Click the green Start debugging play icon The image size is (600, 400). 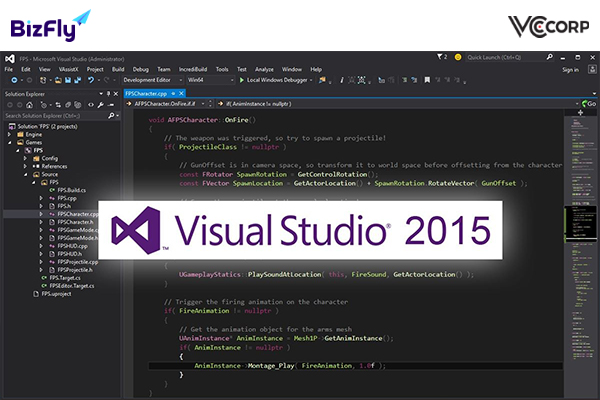(x=241, y=80)
